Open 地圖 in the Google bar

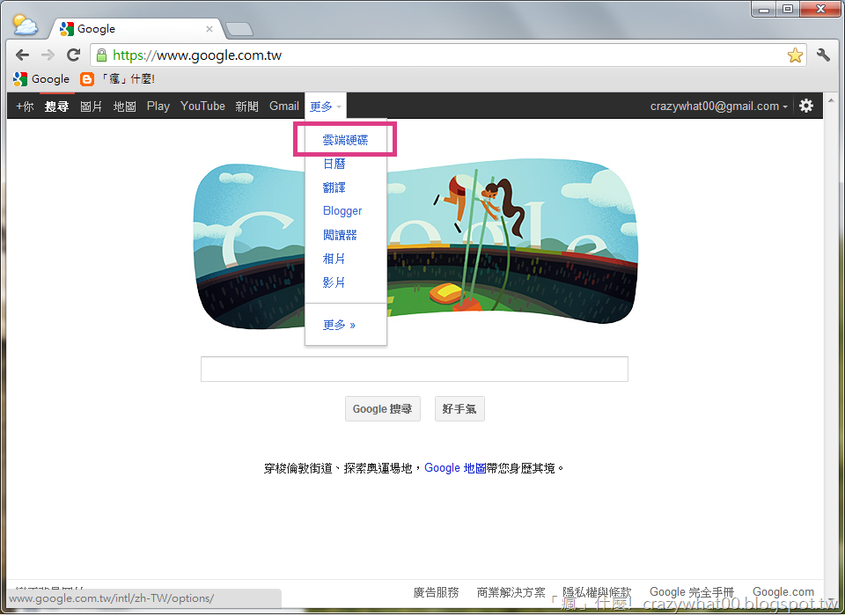(124, 106)
